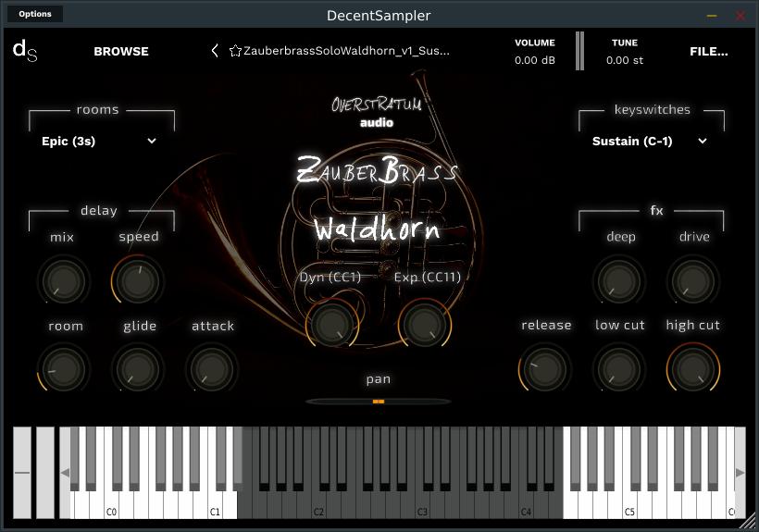Click the delay mix knob
The image size is (759, 532).
click(64, 280)
